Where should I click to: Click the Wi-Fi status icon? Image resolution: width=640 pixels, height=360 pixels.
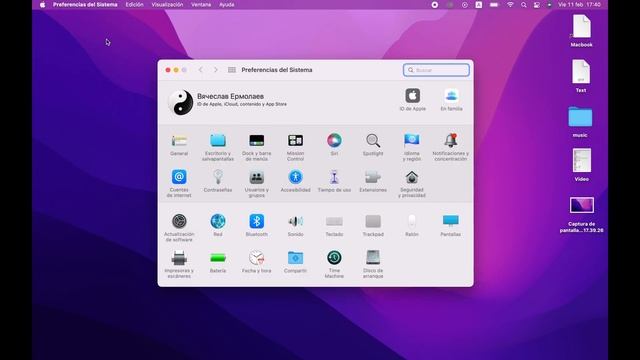click(510, 4)
